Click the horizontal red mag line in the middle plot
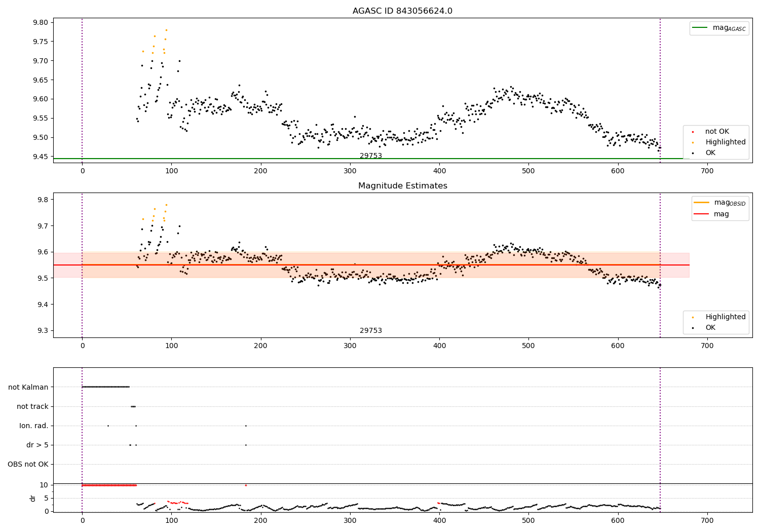Image resolution: width=760 pixels, height=532 pixels. (x=371, y=265)
